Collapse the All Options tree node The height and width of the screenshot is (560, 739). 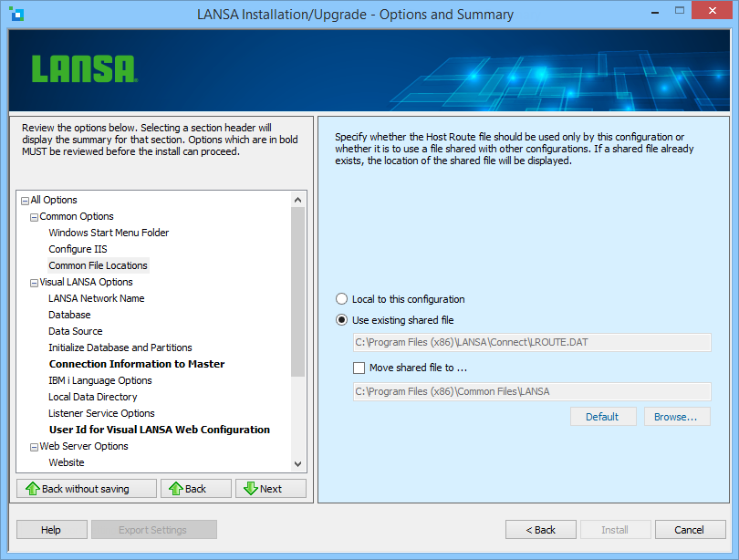click(25, 201)
